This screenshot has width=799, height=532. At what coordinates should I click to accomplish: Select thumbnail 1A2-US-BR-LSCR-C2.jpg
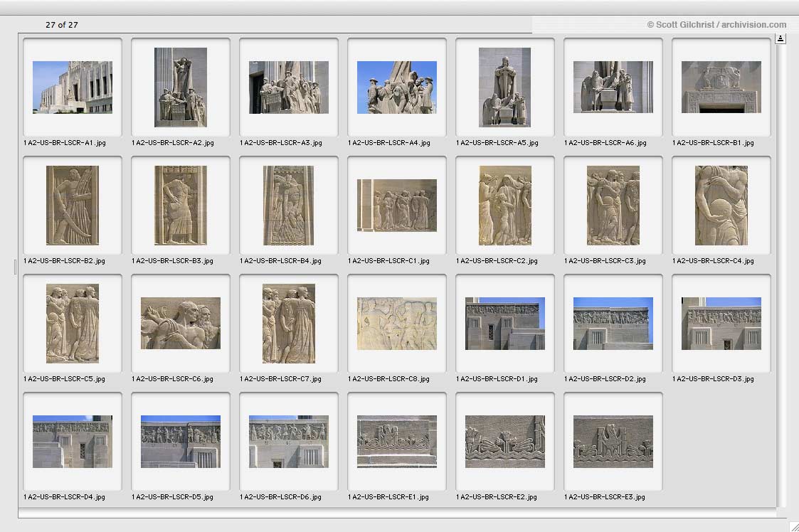(x=504, y=206)
